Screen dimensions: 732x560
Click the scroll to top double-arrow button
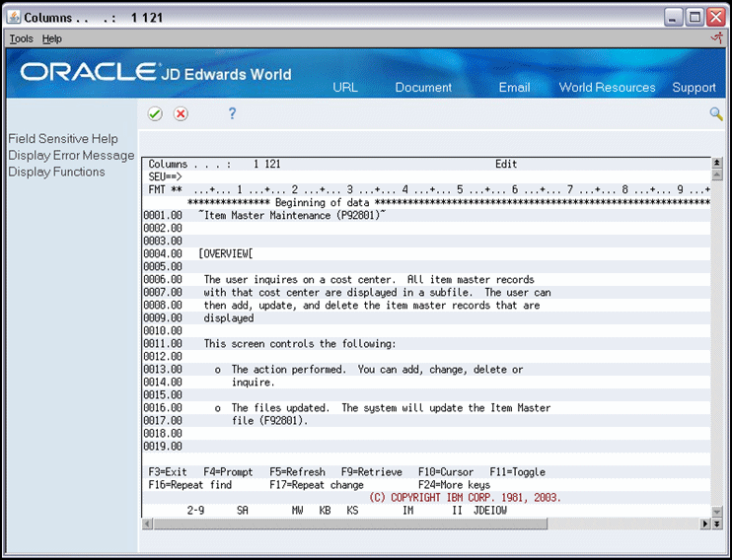(717, 163)
